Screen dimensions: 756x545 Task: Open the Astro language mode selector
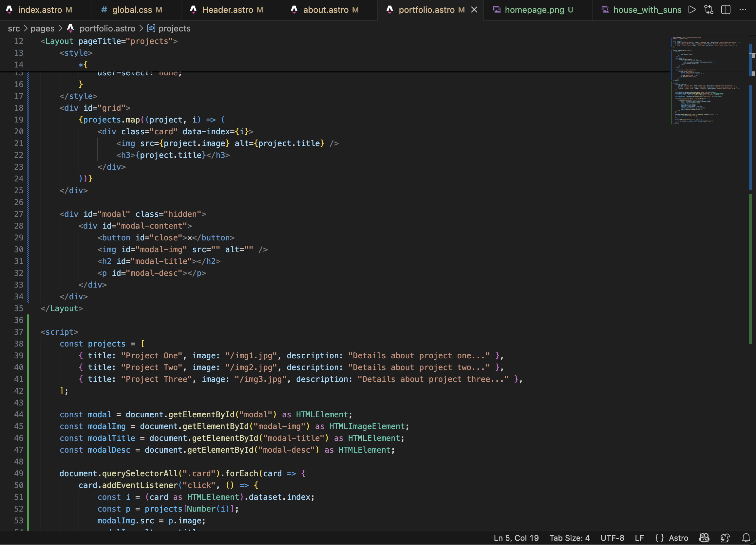click(x=678, y=538)
